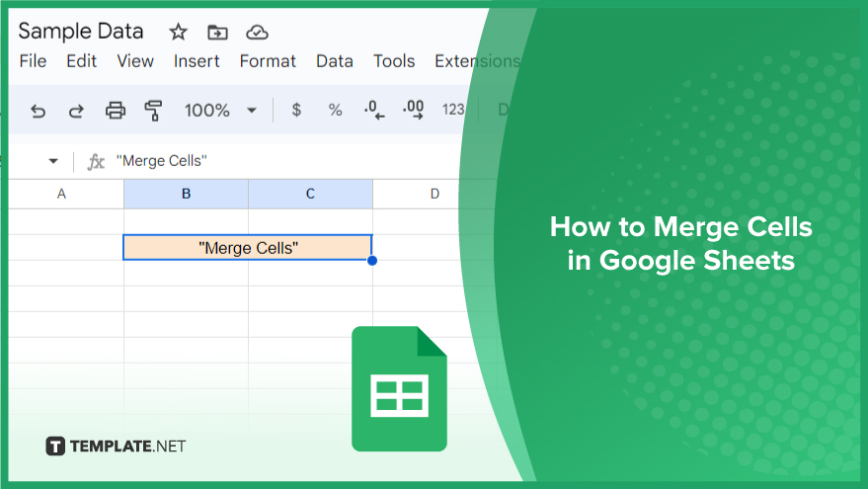Click the Template.net logo

116,446
